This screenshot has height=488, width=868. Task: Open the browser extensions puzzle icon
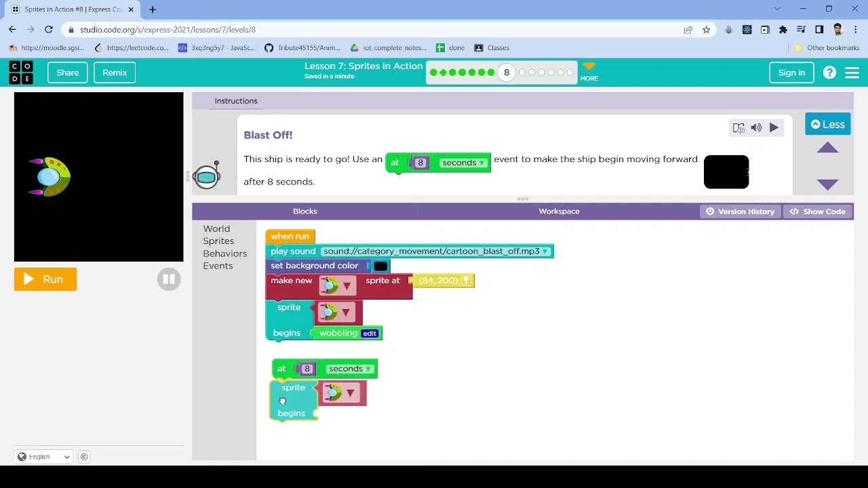tap(783, 30)
